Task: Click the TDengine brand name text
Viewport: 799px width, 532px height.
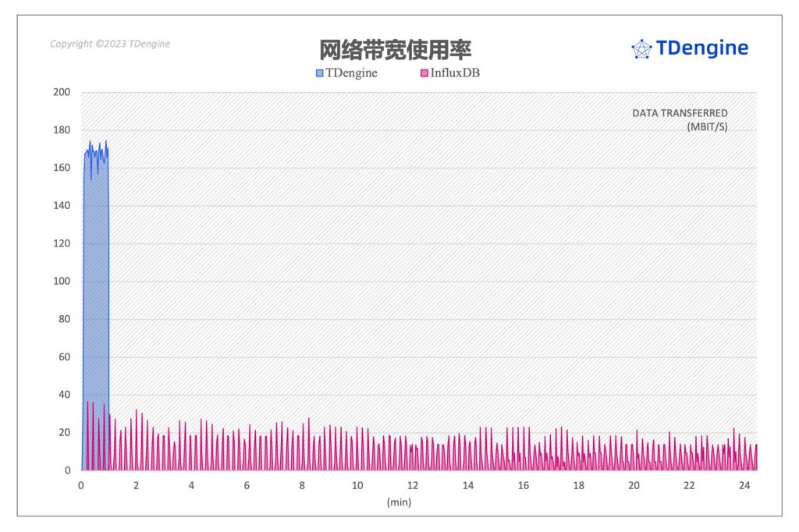Action: [701, 48]
